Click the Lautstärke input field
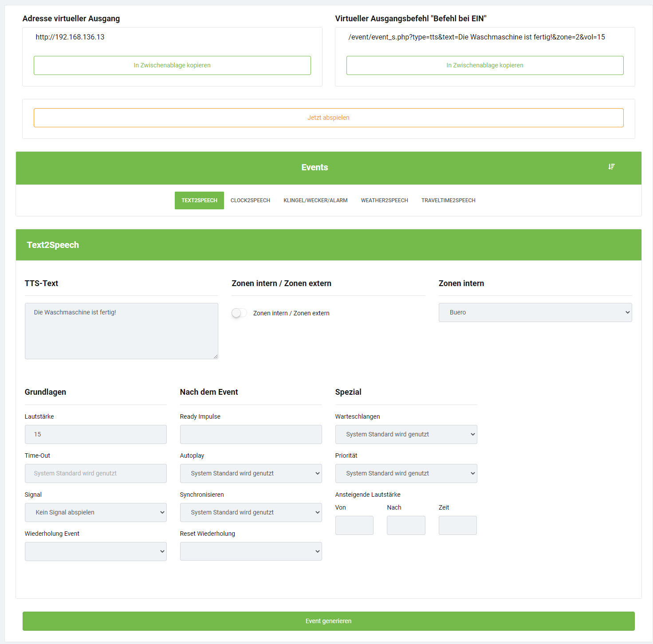This screenshot has width=653, height=644. point(95,434)
